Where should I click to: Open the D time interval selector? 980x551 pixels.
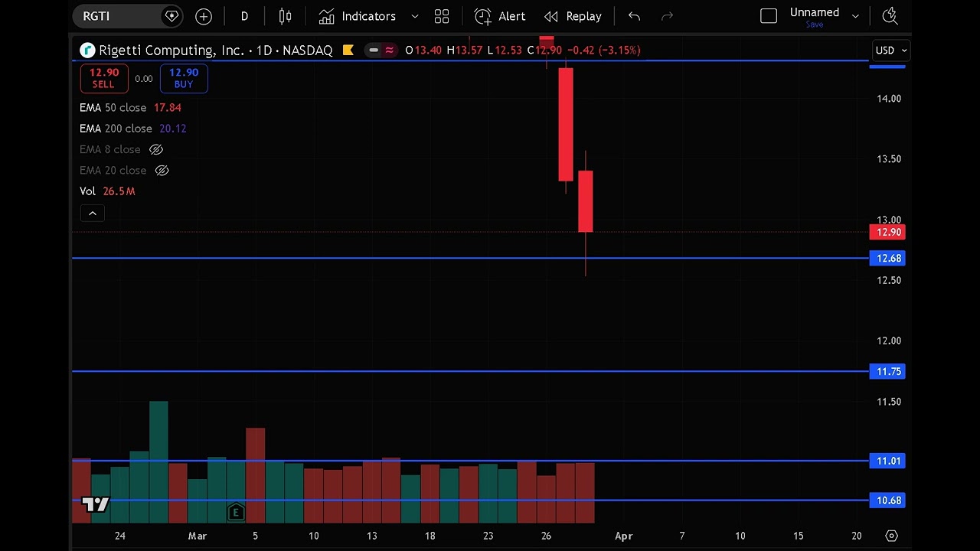pyautogui.click(x=244, y=16)
